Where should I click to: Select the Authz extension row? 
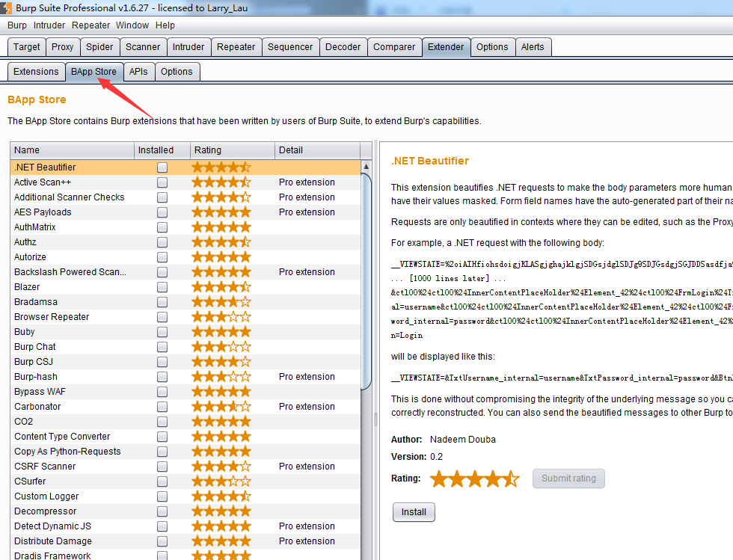[185, 242]
